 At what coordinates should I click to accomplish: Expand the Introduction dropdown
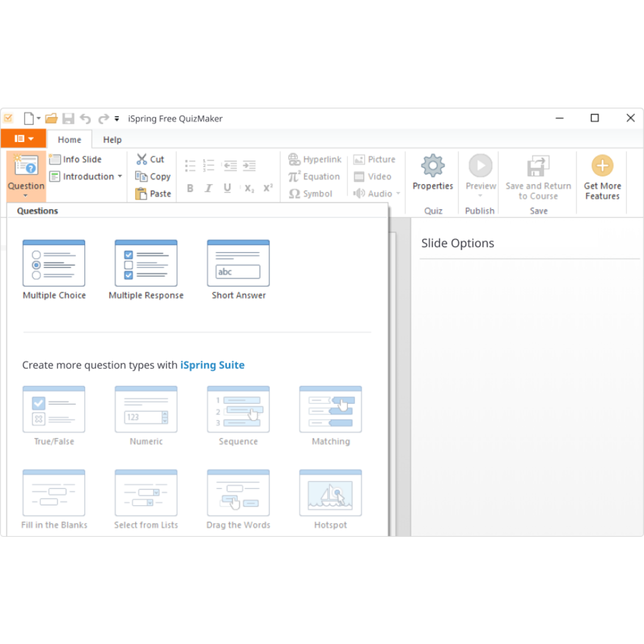pyautogui.click(x=120, y=177)
